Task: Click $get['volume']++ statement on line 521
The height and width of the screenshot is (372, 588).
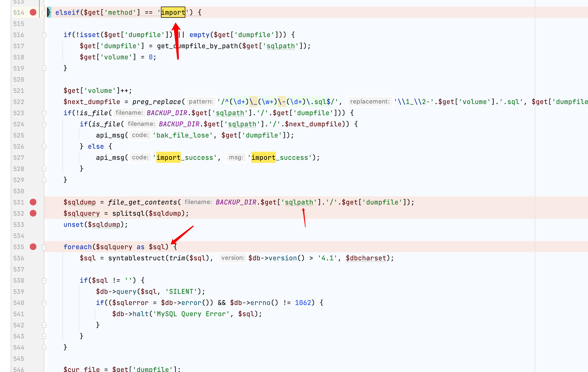Action: (98, 91)
